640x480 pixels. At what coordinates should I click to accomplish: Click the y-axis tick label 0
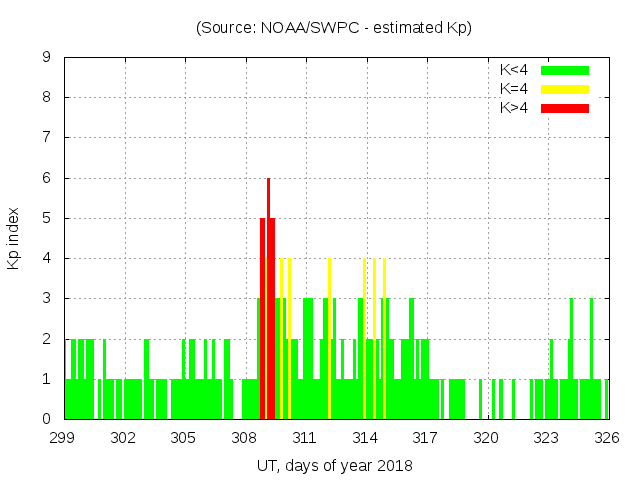46,419
